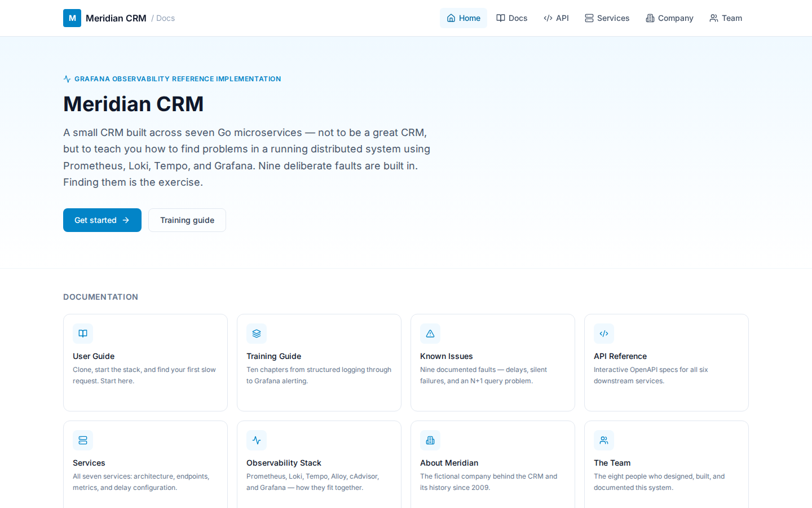Click 'The eight people who designed' text
812x508 pixels.
[659, 482]
